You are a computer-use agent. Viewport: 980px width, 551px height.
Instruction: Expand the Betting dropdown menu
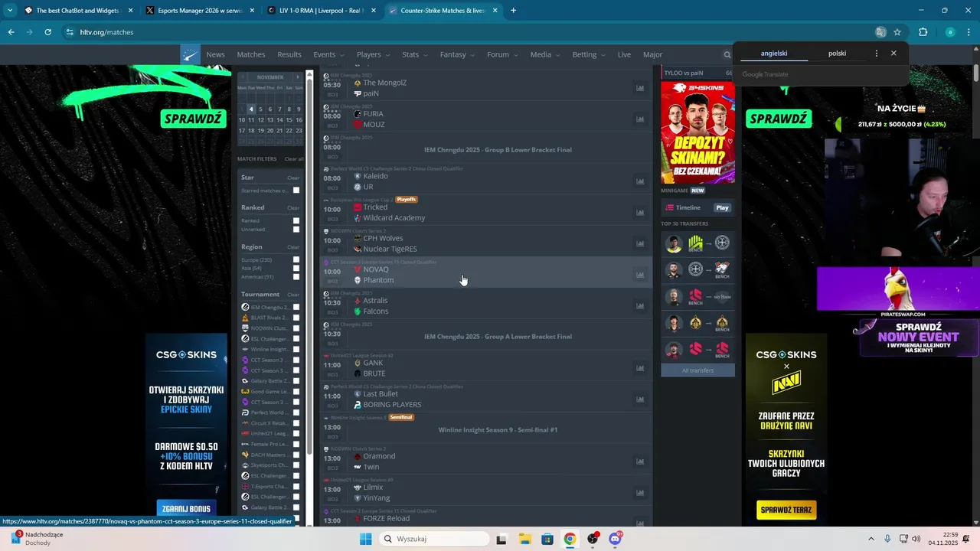(x=589, y=54)
